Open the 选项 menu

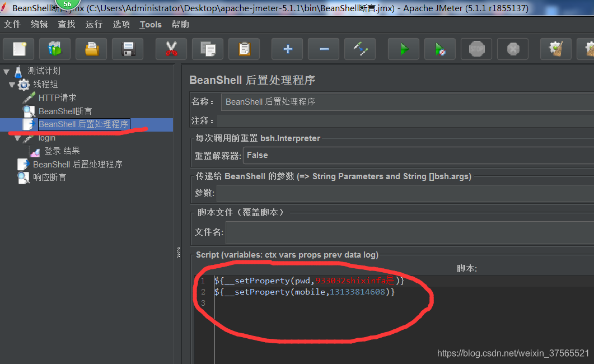click(121, 24)
